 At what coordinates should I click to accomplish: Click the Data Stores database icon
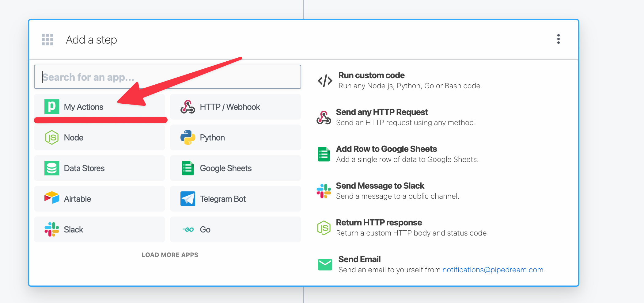(x=52, y=168)
